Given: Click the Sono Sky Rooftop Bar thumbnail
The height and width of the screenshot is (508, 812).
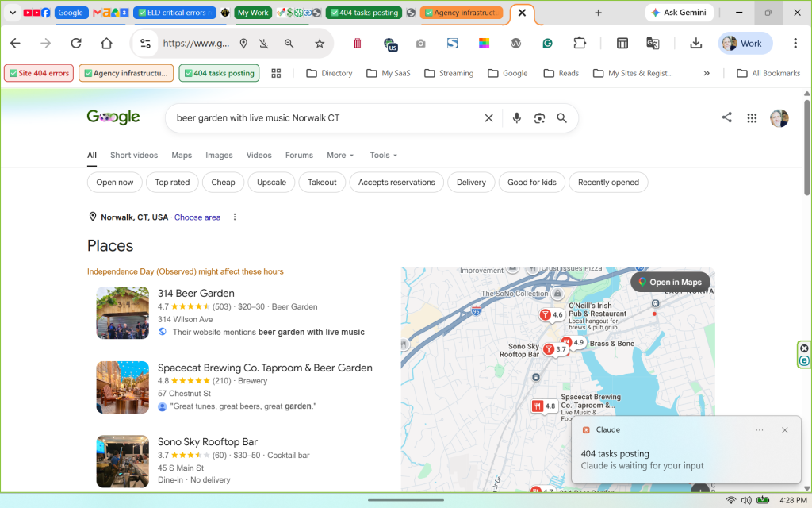Looking at the screenshot, I should (123, 461).
